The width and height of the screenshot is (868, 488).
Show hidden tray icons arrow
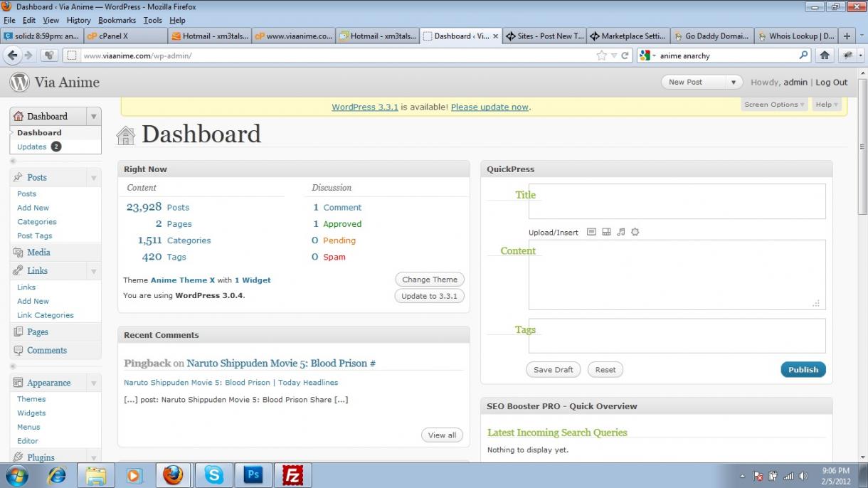tap(743, 476)
